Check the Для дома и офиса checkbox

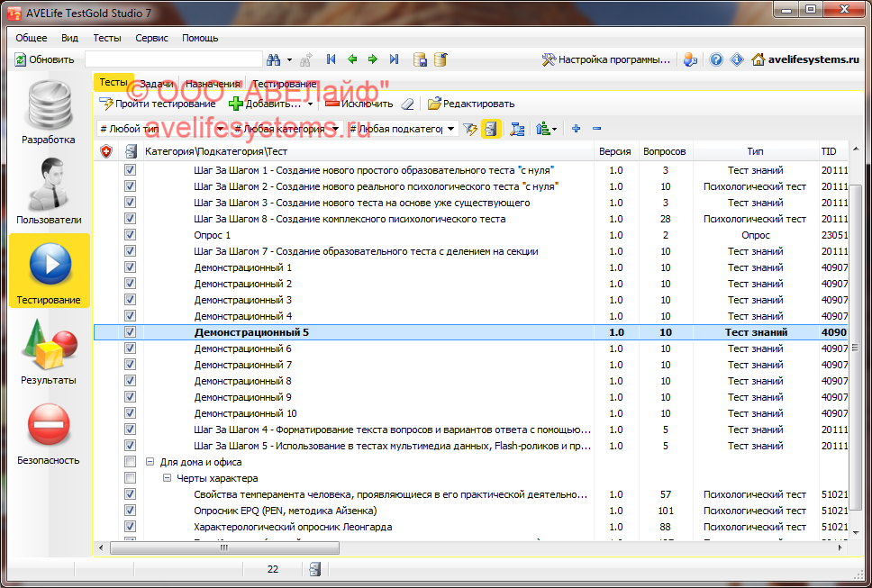coord(130,462)
